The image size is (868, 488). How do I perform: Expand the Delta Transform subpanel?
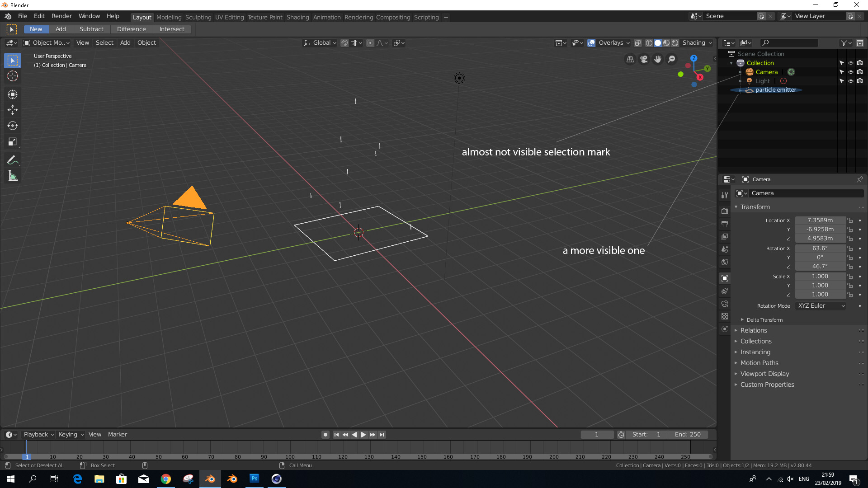click(x=764, y=320)
